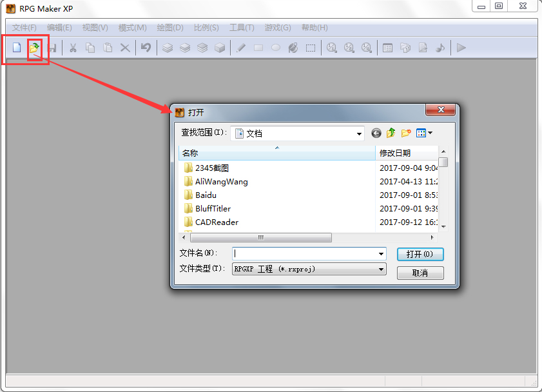Expand the view mode dropdown arrow
542x392 pixels.
430,133
